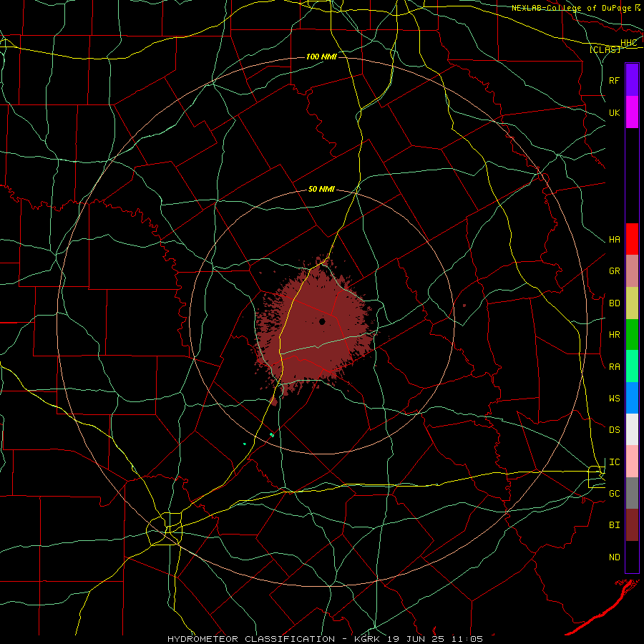The height and width of the screenshot is (644, 644).
Task: Click the DS white legend swatch
Action: (632, 429)
